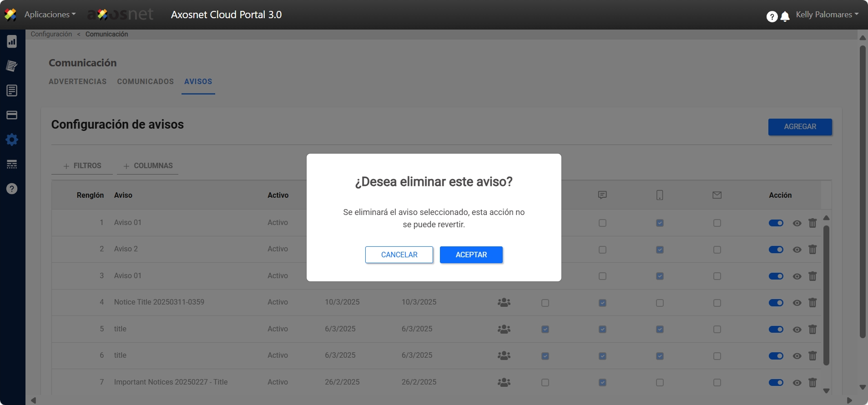Expand the FILTROS panel
This screenshot has height=405, width=868.
(82, 166)
